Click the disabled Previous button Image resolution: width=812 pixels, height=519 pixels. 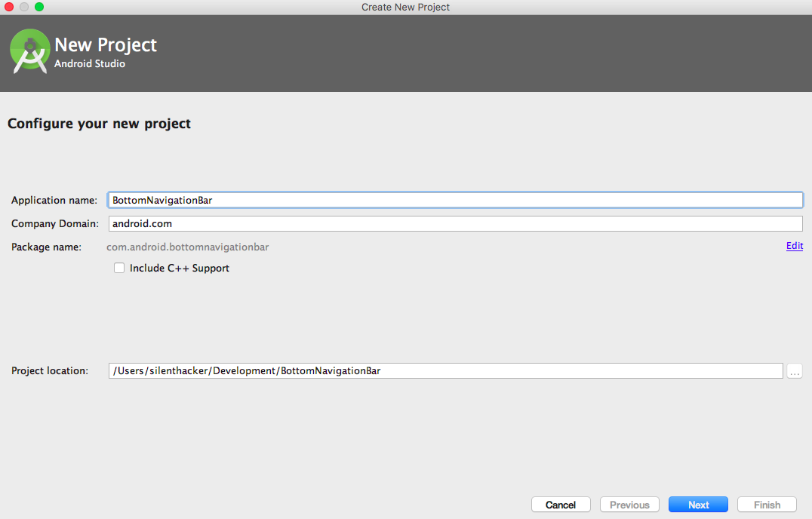pyautogui.click(x=629, y=505)
